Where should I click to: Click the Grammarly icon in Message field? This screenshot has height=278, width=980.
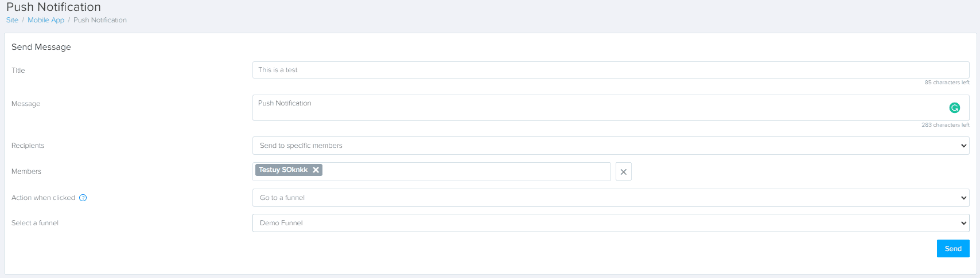(954, 108)
